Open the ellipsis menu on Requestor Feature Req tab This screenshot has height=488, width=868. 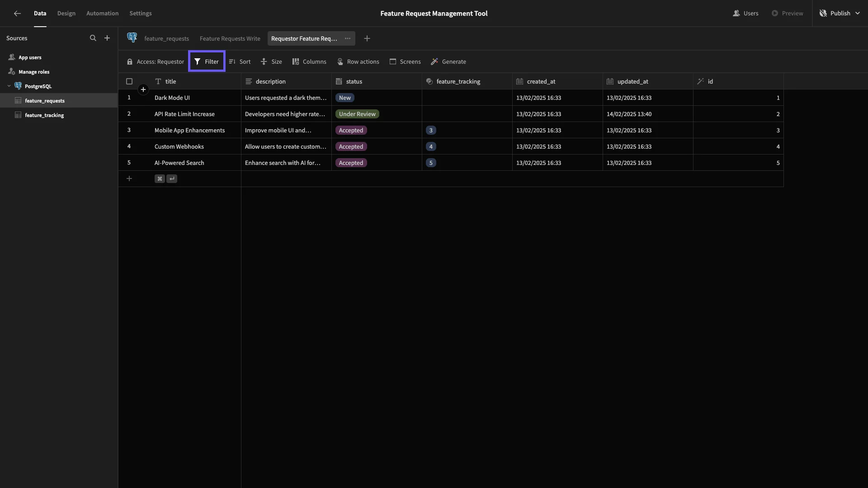(348, 38)
